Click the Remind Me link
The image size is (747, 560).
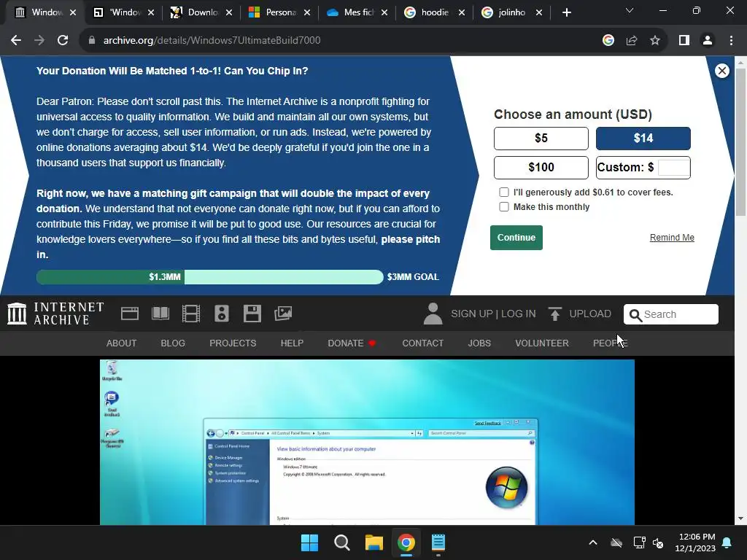coord(672,238)
